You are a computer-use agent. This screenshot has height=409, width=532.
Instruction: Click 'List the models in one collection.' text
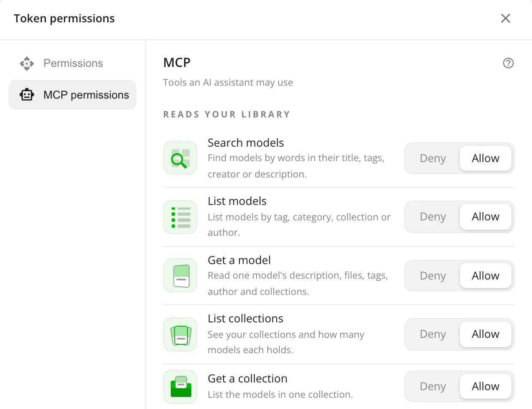pos(280,394)
